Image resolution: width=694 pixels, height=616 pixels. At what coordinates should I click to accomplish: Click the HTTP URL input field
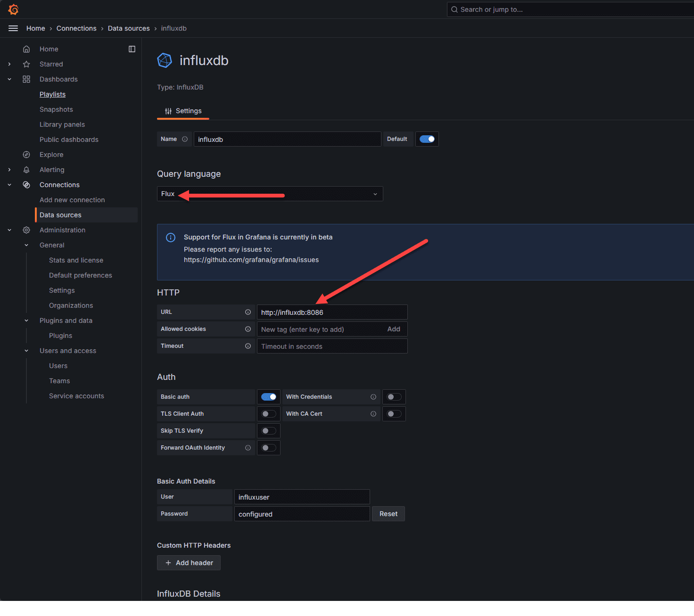coord(332,312)
